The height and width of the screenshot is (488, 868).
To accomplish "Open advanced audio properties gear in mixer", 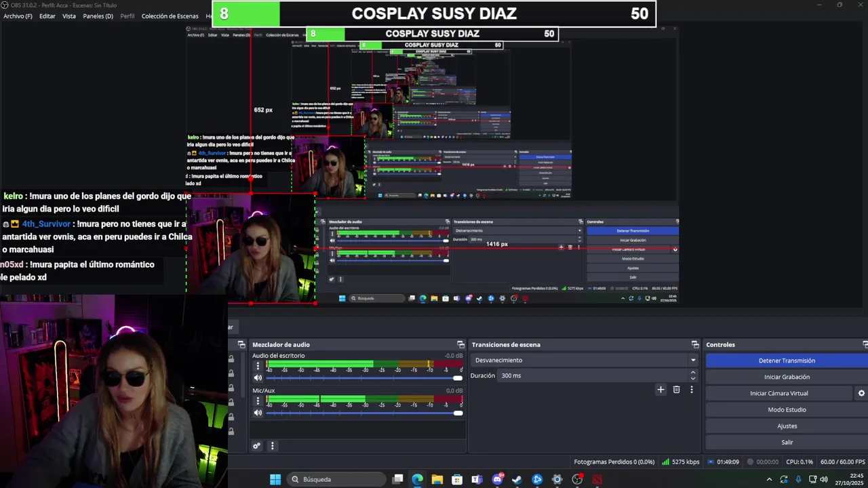I will [256, 446].
